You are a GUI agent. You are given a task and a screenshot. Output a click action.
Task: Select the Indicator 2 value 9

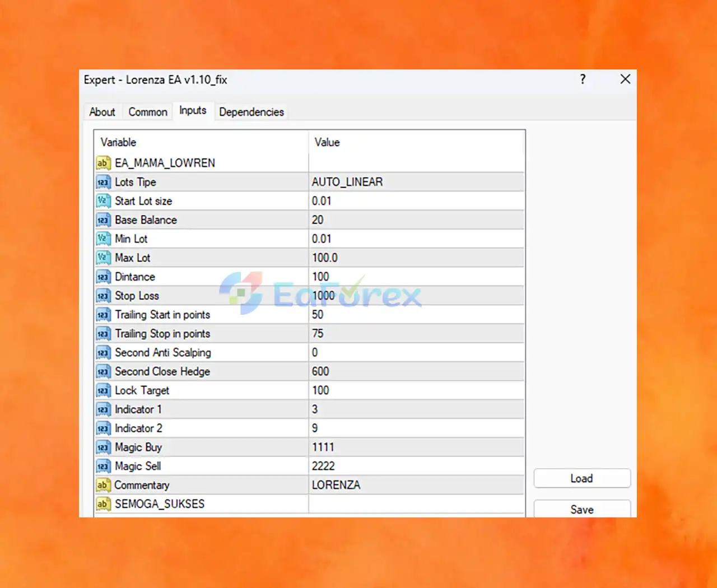pyautogui.click(x=416, y=428)
